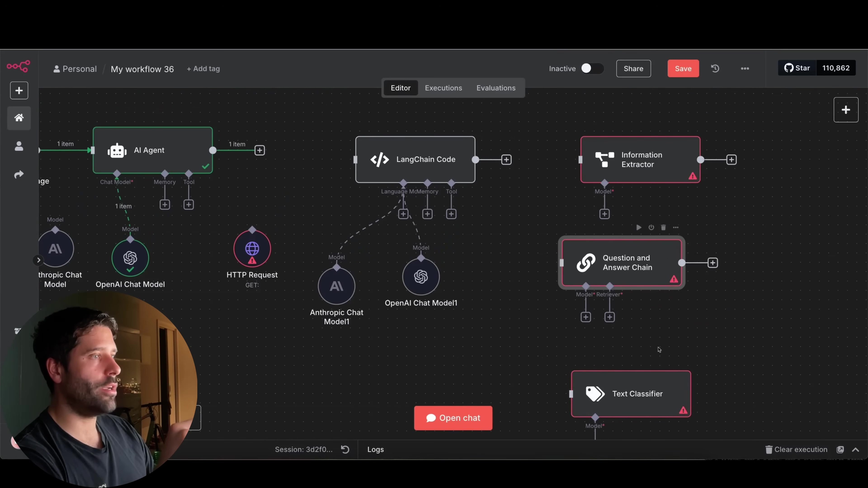Select the Anthropic Chat Model1 node
Screen dimensions: 868x488
point(336,286)
